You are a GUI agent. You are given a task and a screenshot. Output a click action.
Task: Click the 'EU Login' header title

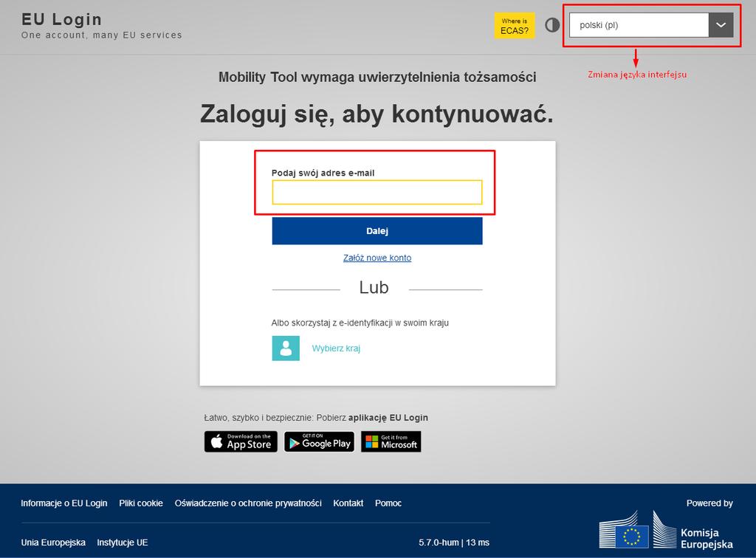(x=62, y=19)
